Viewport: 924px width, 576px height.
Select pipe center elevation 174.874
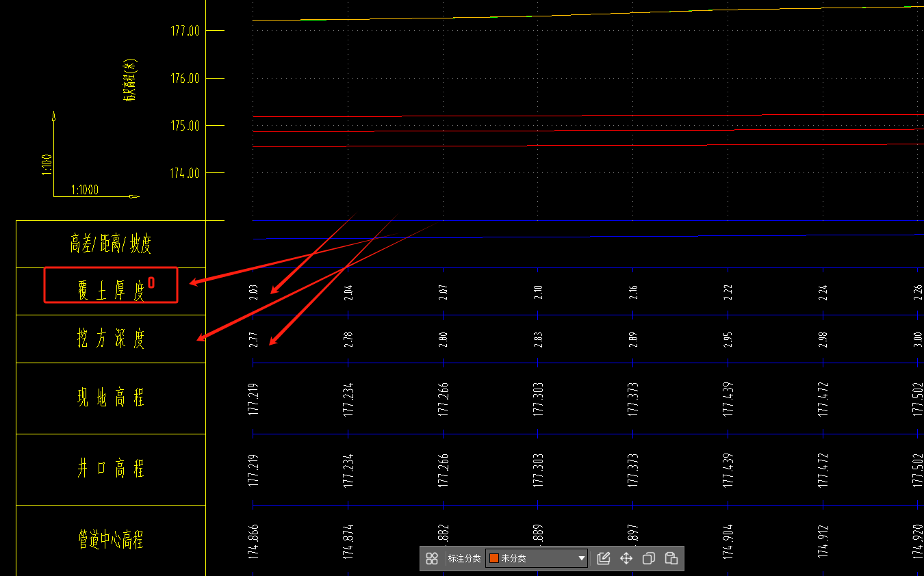[348, 542]
